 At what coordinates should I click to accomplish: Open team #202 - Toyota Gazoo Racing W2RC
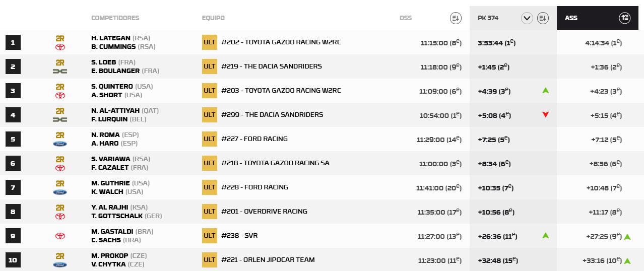tap(281, 42)
